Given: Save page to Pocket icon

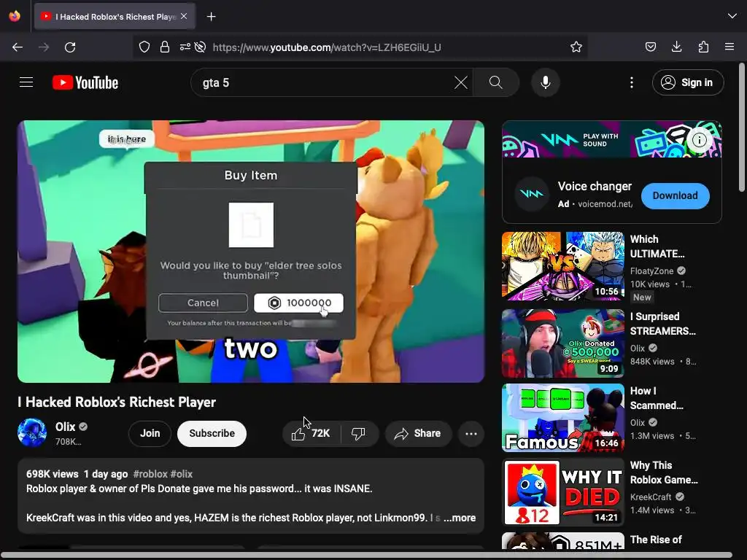Looking at the screenshot, I should (x=650, y=47).
